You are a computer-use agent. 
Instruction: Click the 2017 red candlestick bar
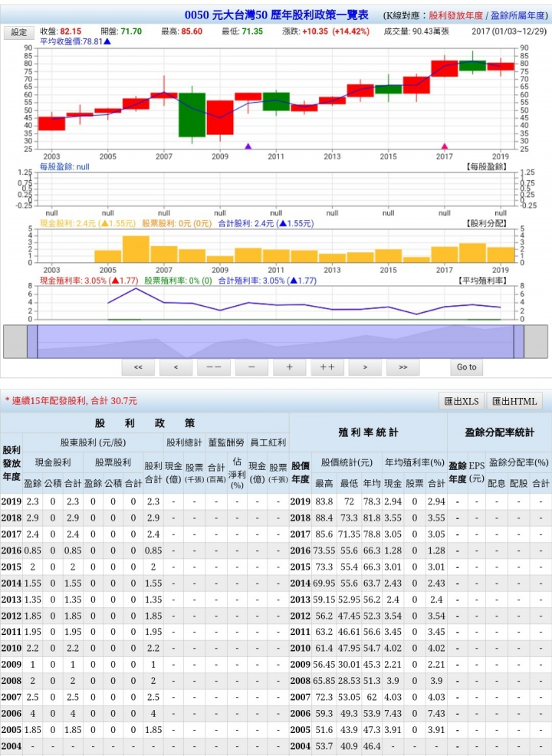(x=445, y=68)
